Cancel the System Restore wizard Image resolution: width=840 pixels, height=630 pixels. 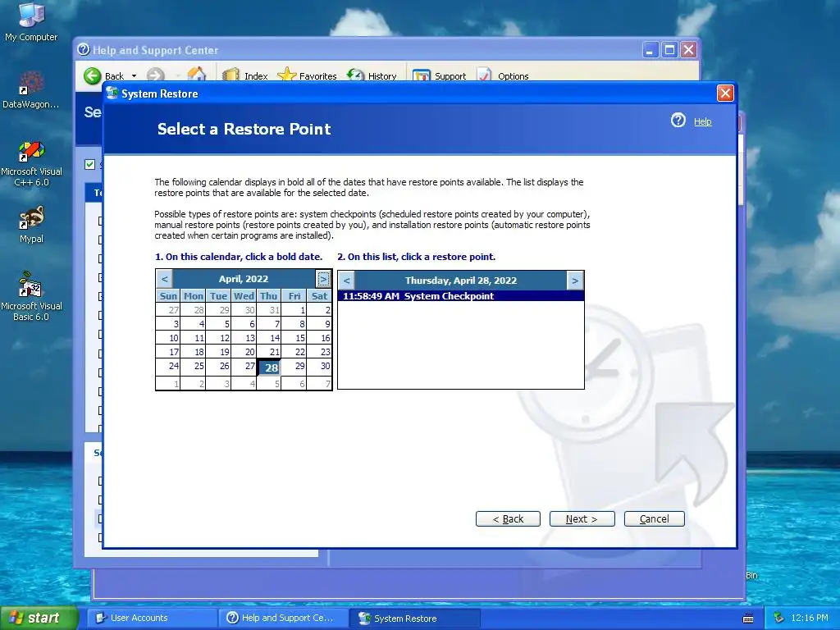click(654, 518)
